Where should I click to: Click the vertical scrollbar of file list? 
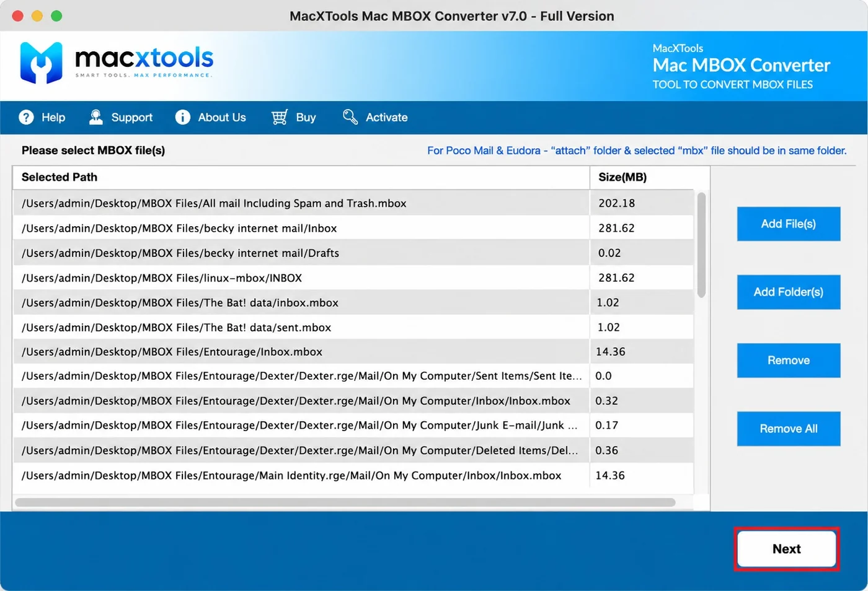(x=701, y=245)
